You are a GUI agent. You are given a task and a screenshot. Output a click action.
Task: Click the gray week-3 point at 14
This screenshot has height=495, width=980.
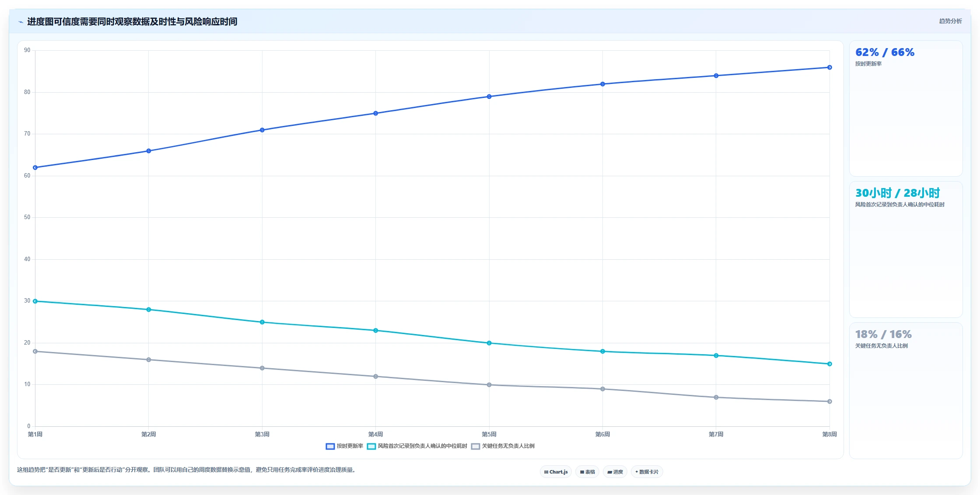[x=262, y=368]
